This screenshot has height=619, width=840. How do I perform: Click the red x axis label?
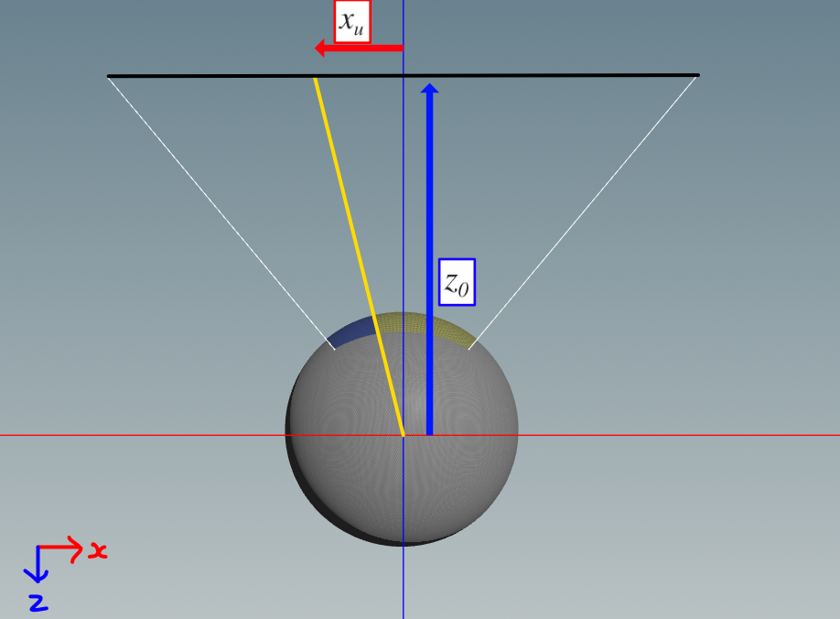point(98,550)
